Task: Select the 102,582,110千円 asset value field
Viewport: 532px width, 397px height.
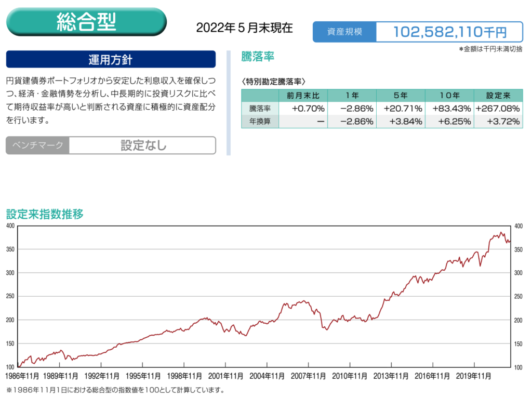Action: [x=449, y=32]
